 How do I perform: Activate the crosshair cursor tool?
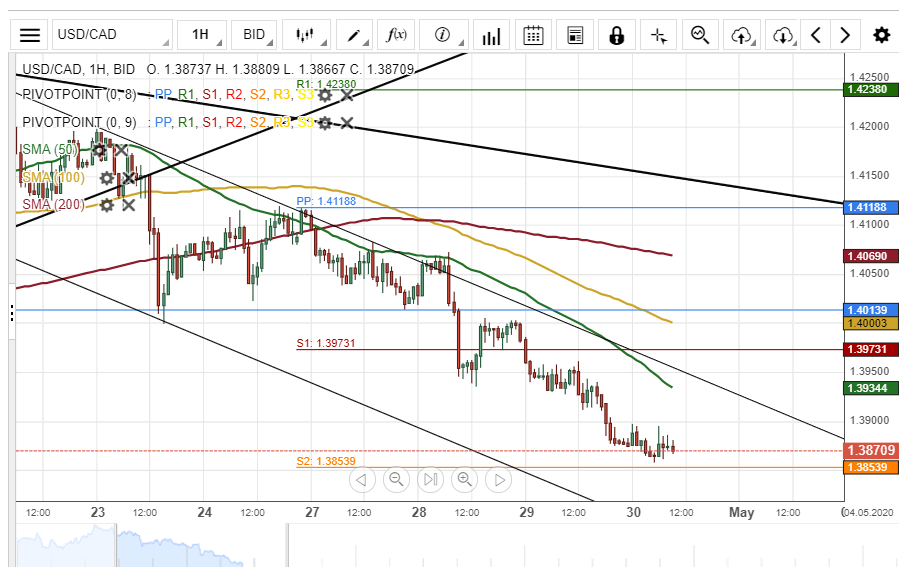coord(658,35)
